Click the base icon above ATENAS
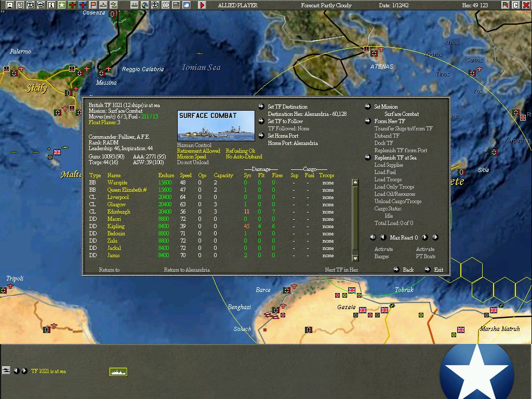 pyautogui.click(x=374, y=54)
